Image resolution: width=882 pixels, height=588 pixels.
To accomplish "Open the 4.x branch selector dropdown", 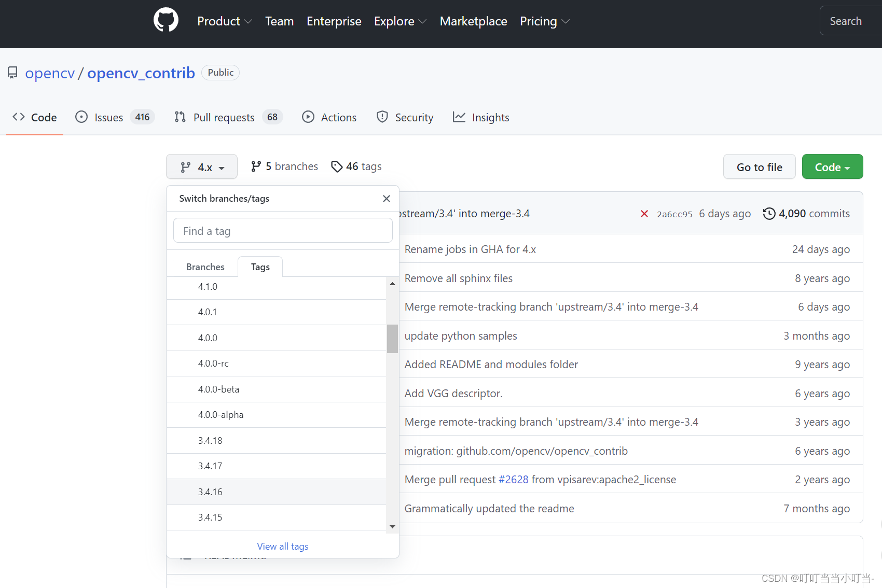I will coord(202,167).
